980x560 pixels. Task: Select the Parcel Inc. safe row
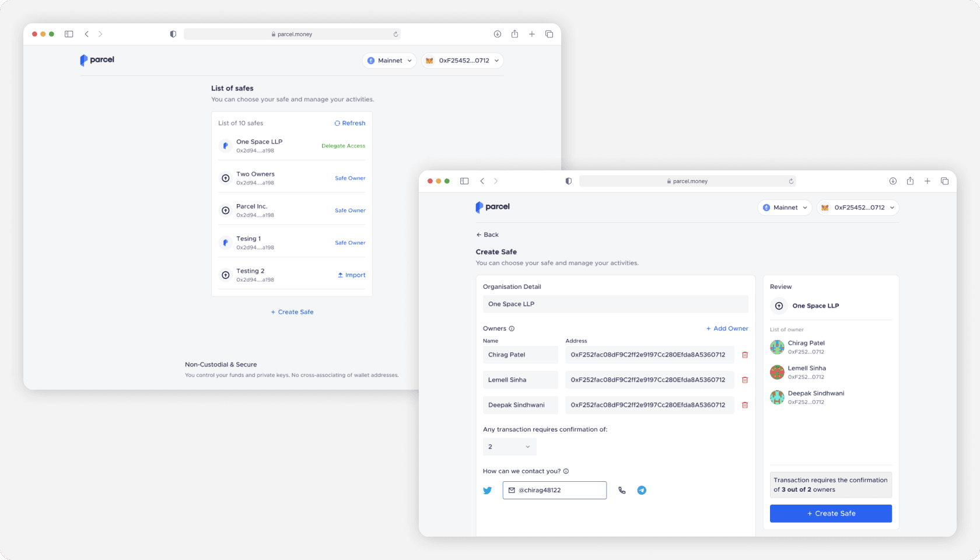click(292, 211)
